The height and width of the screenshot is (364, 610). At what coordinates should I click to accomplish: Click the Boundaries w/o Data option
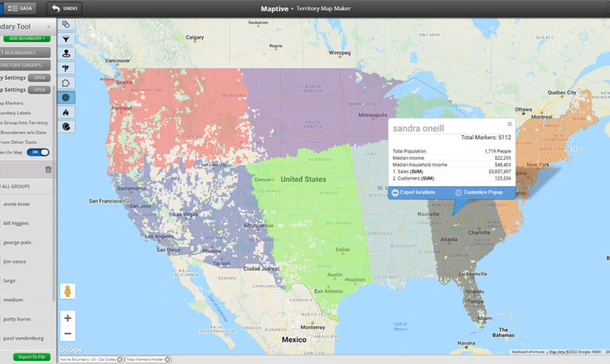click(23, 132)
